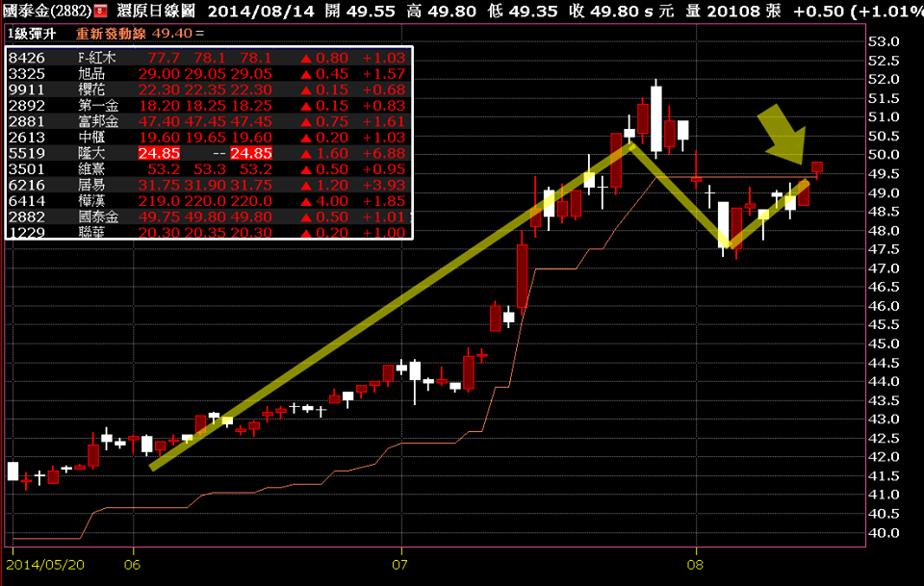Click the tall white candlestick peaking at 52.0
The height and width of the screenshot is (586, 924).
[655, 119]
